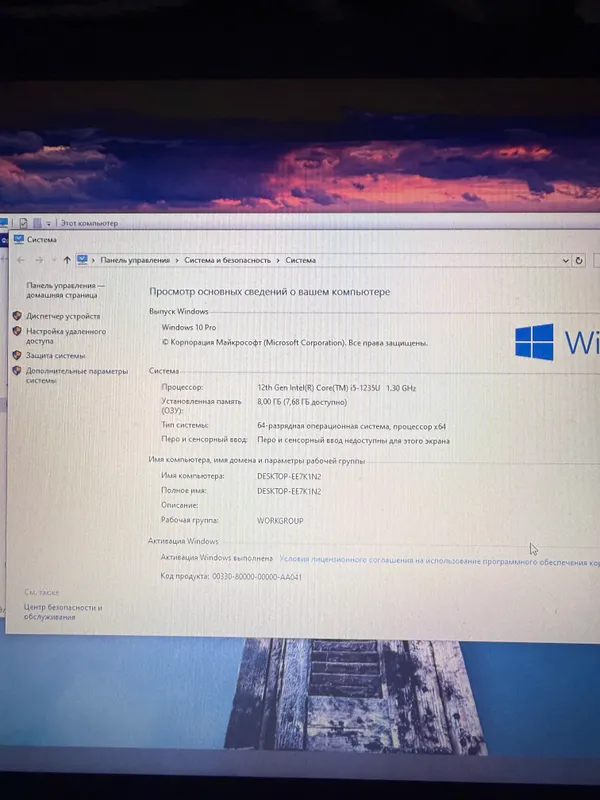
Task: Open the quick access toolbar dropdown arrow
Action: click(x=48, y=223)
